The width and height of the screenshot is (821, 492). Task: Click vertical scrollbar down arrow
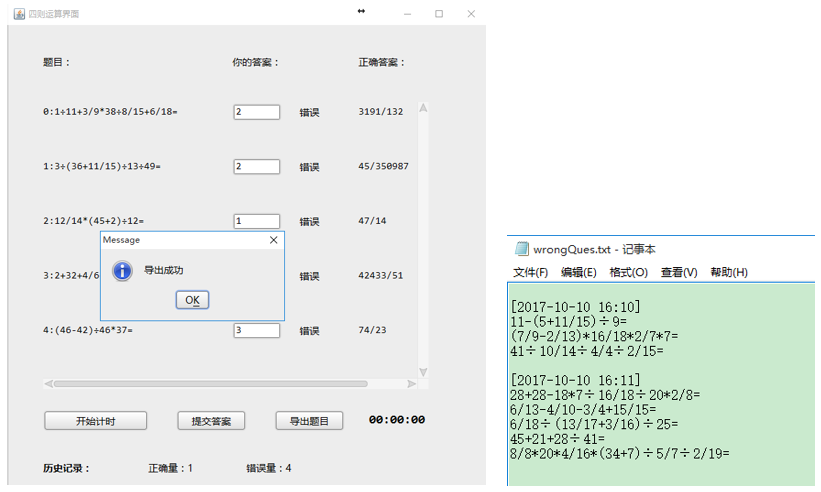423,372
